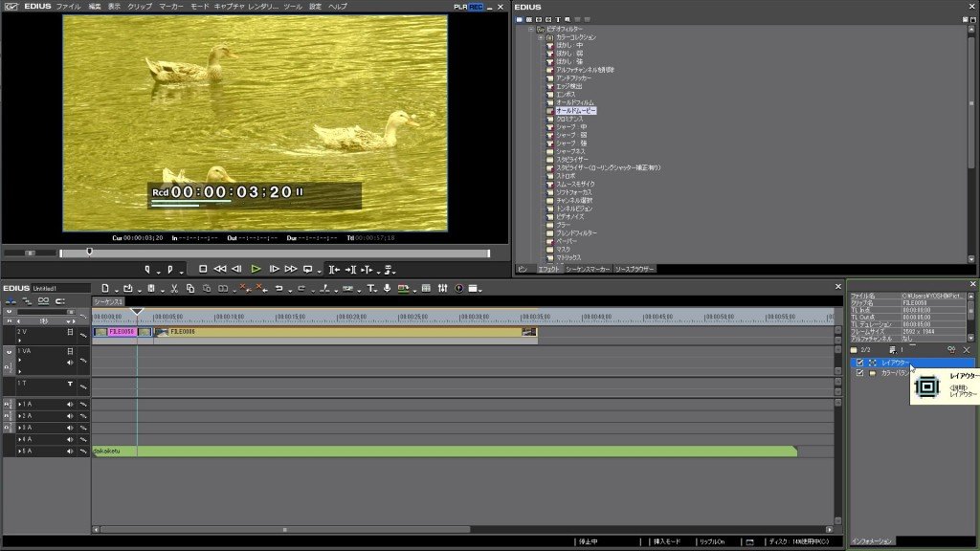The width and height of the screenshot is (980, 551).
Task: Toggle loop playback button
Action: 307,269
